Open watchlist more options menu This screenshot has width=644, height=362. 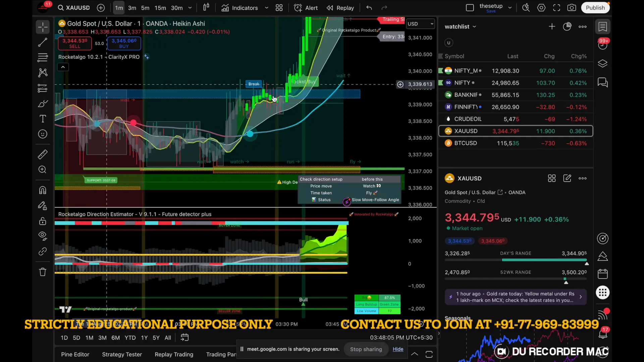583,26
